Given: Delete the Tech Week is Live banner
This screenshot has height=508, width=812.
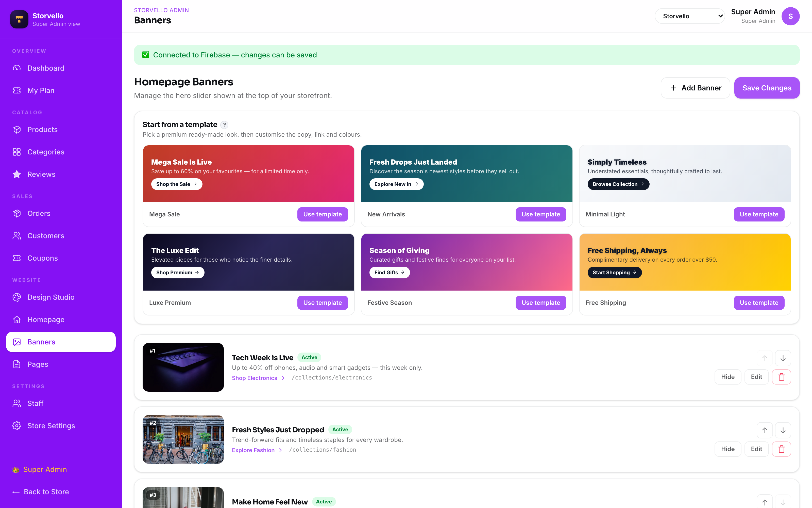Looking at the screenshot, I should pyautogui.click(x=782, y=377).
